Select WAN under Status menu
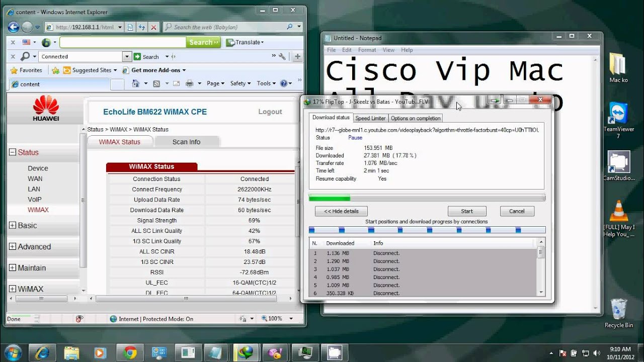The image size is (644, 362). tap(35, 178)
